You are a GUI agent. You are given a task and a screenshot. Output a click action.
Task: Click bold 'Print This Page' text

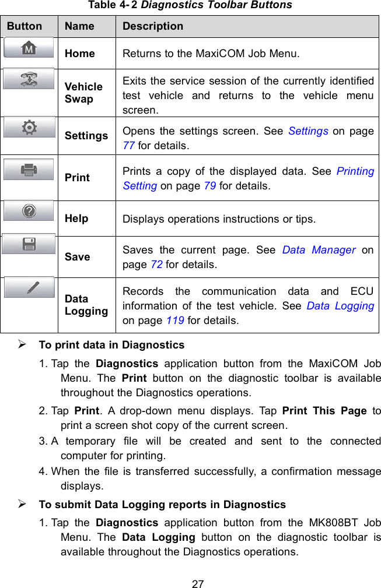[324, 411]
